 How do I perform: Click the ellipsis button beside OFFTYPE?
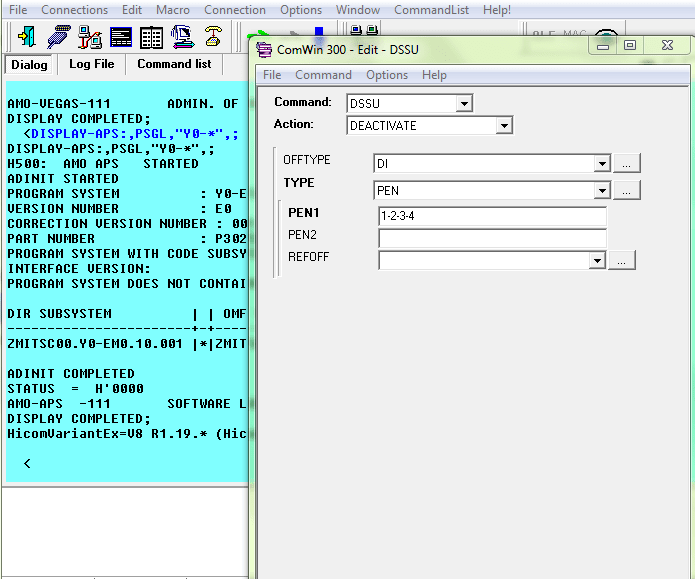[626, 164]
